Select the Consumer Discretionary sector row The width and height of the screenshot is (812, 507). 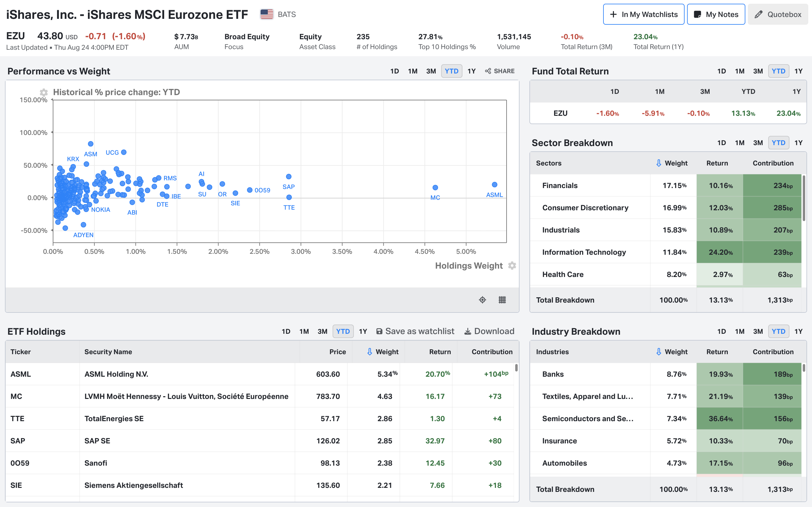coord(666,207)
